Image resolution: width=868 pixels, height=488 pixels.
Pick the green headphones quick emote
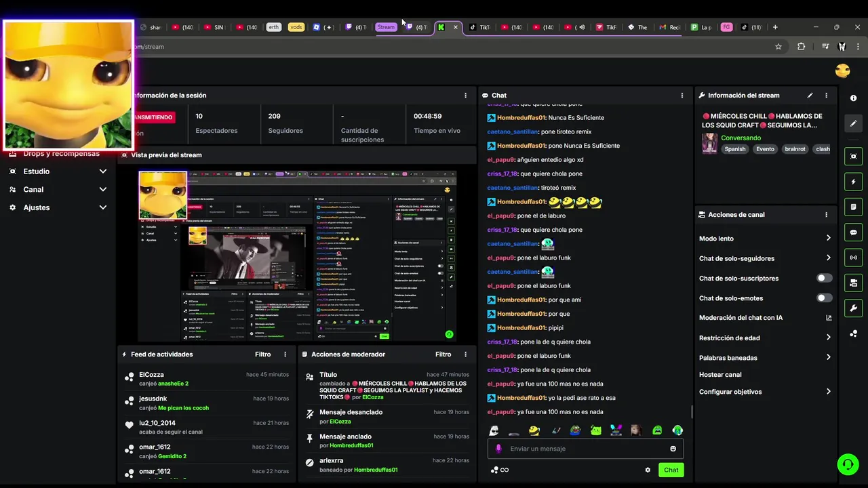(677, 430)
